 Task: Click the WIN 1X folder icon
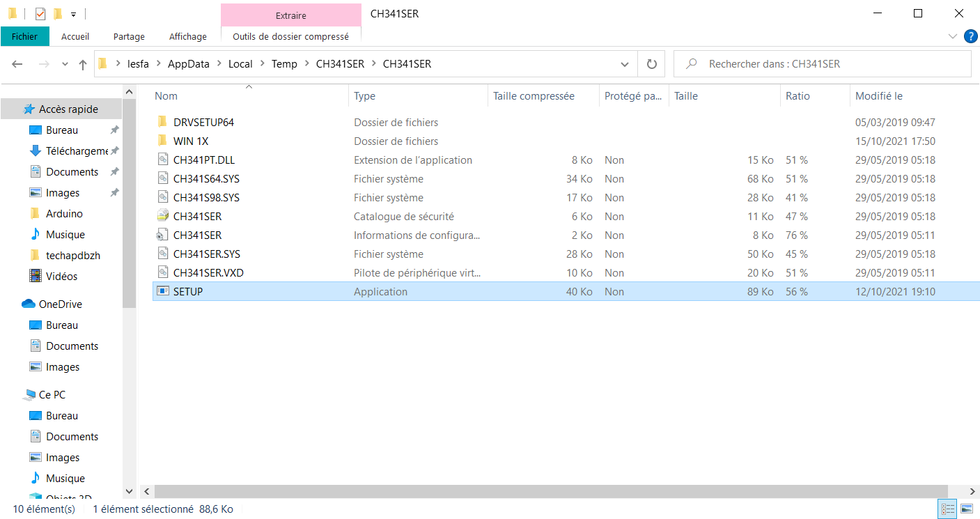coord(163,141)
